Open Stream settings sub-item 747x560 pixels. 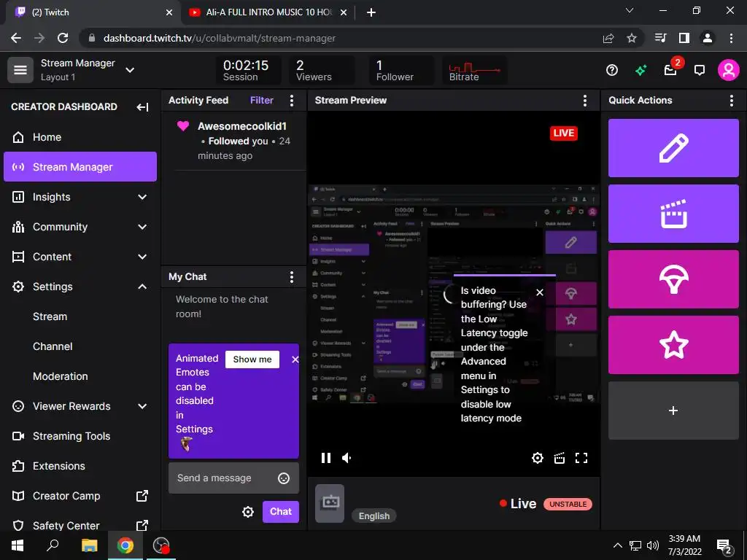[x=50, y=316]
